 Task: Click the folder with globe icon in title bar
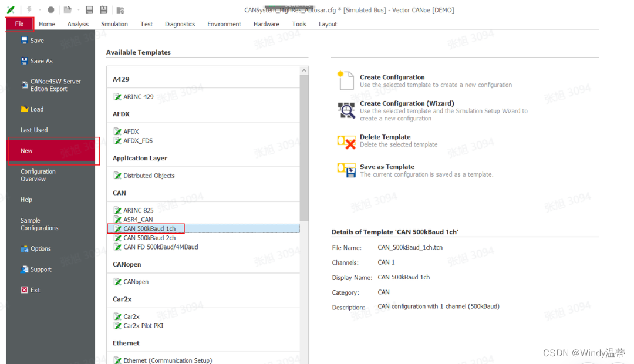click(120, 10)
